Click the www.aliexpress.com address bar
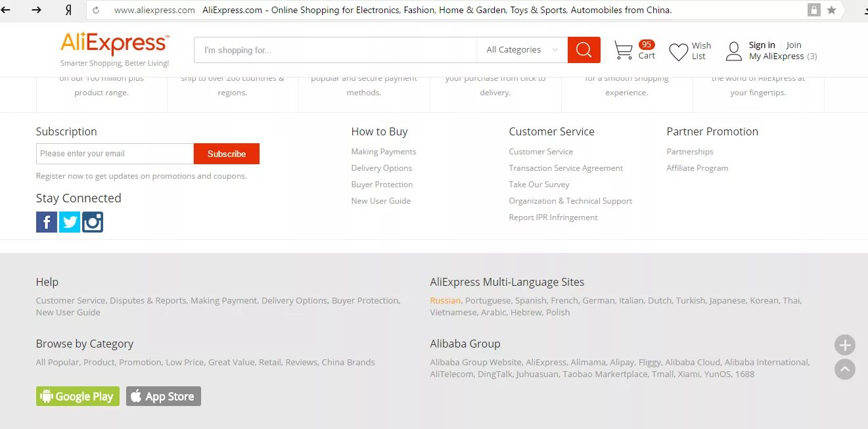This screenshot has height=429, width=868. tap(154, 10)
